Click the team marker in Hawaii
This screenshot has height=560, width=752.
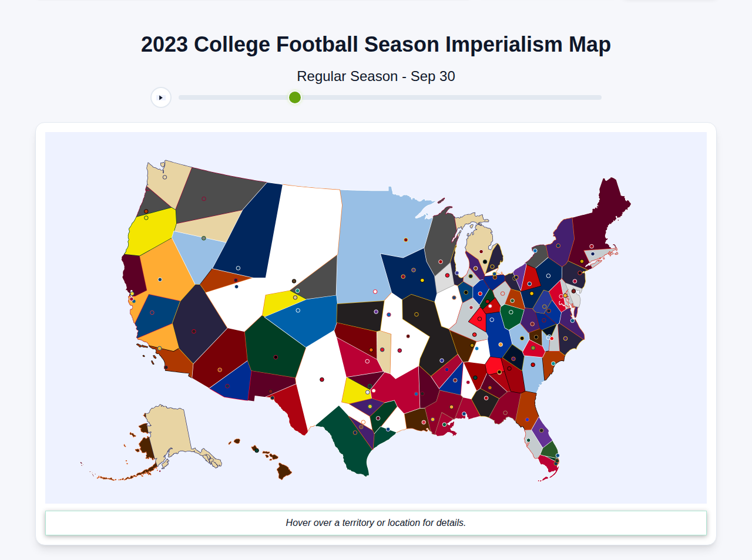pos(256,450)
